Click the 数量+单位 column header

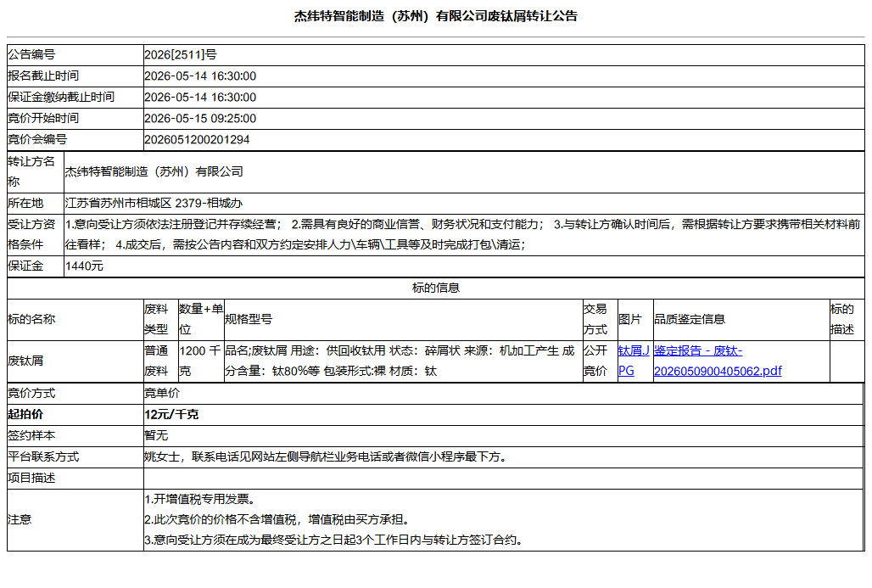(x=201, y=319)
